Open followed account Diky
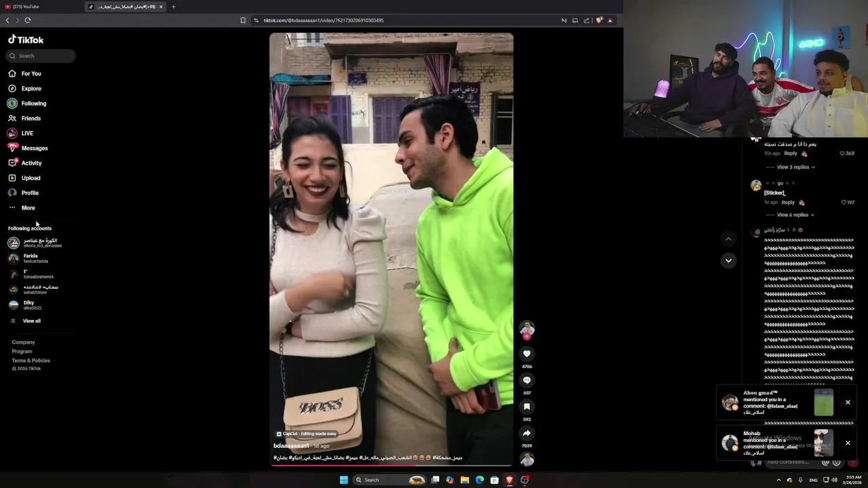 (x=26, y=305)
